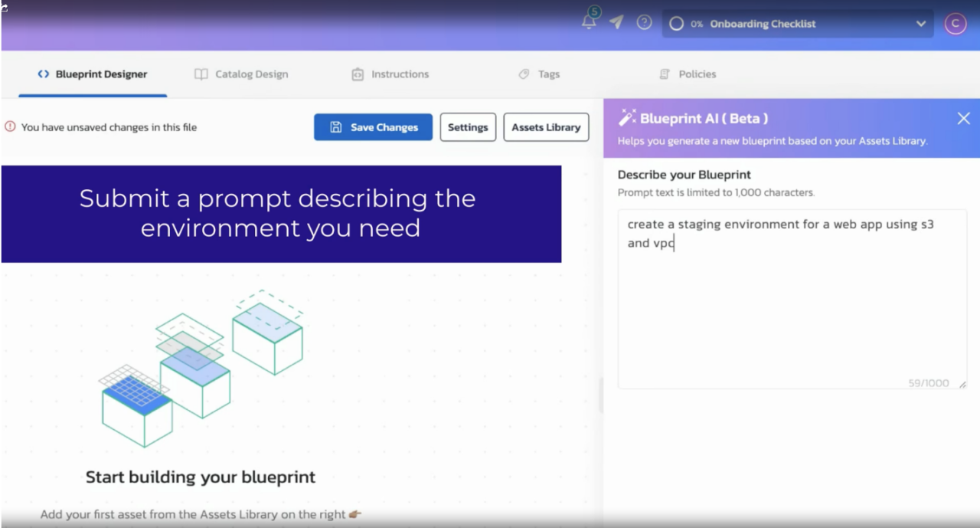Open the Policies tab
980x528 pixels.
click(688, 74)
